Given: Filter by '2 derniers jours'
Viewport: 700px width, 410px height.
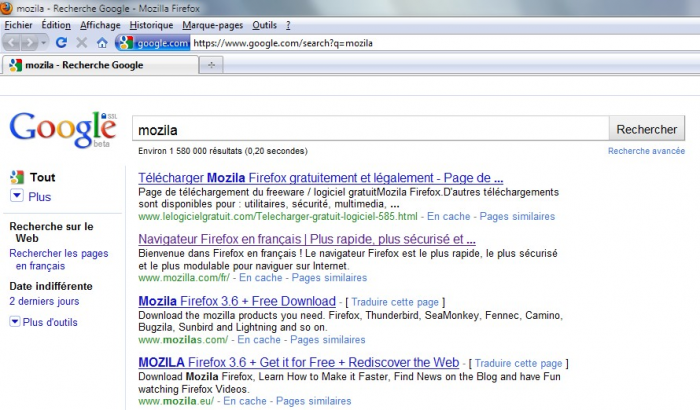Looking at the screenshot, I should [44, 301].
